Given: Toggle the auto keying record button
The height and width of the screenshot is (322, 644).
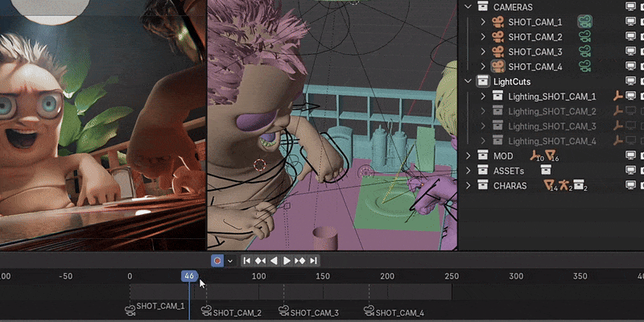Looking at the screenshot, I should pyautogui.click(x=217, y=261).
